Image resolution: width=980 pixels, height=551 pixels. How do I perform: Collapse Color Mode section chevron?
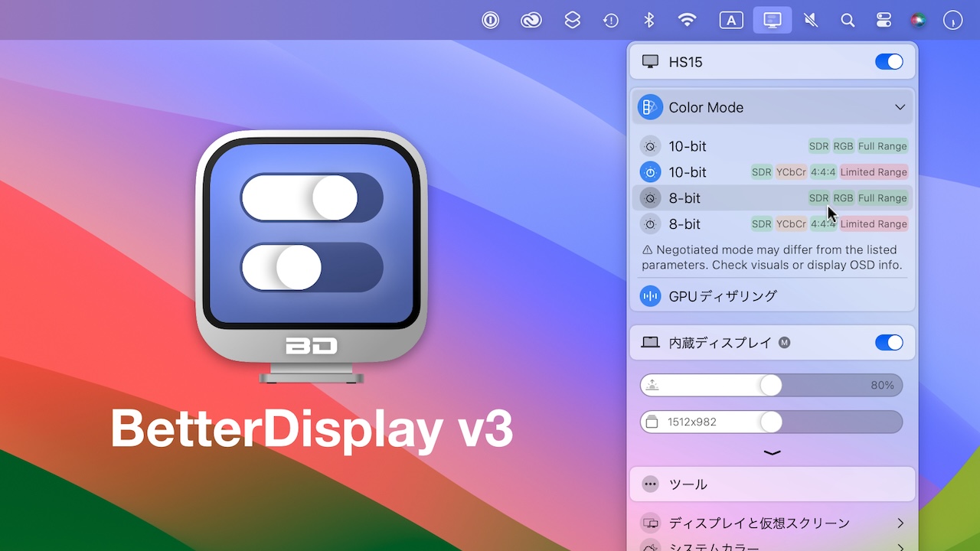pyautogui.click(x=900, y=107)
